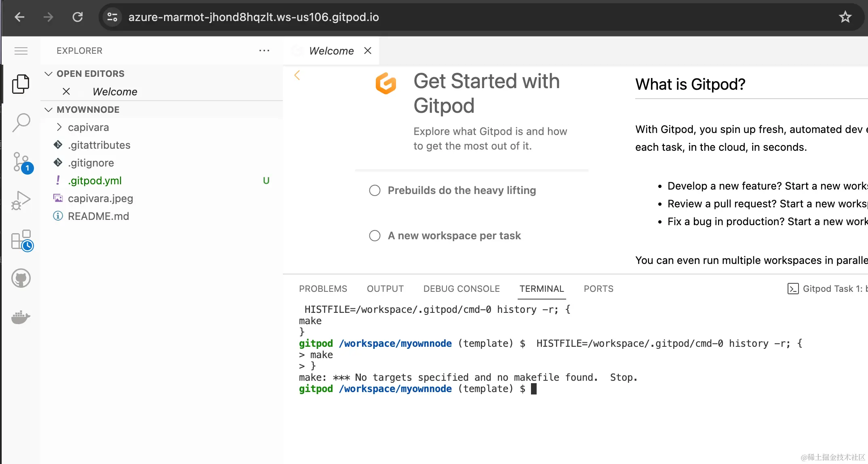This screenshot has height=464, width=868.
Task: Open the Extensions view icon
Action: [21, 240]
